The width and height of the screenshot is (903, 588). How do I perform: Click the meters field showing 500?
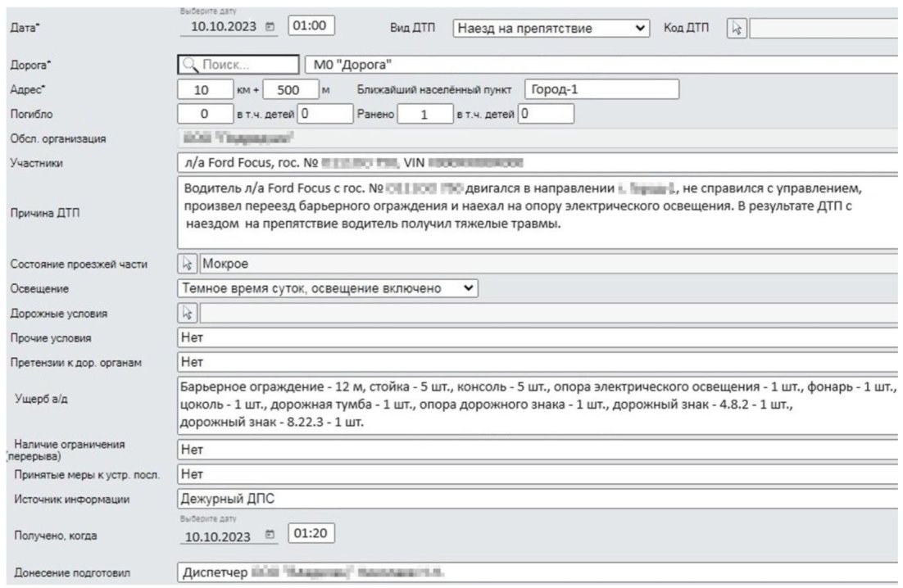pyautogui.click(x=291, y=90)
